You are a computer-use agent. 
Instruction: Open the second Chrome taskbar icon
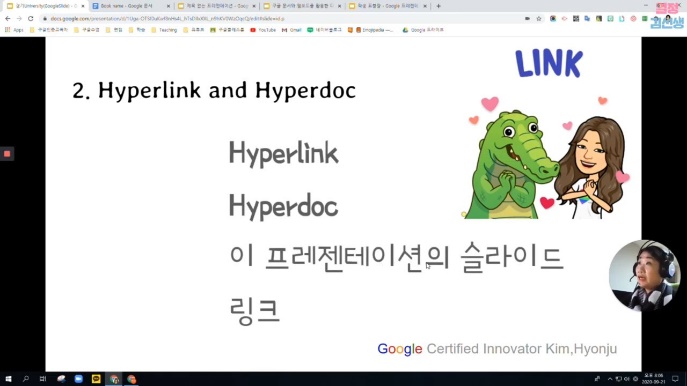131,379
